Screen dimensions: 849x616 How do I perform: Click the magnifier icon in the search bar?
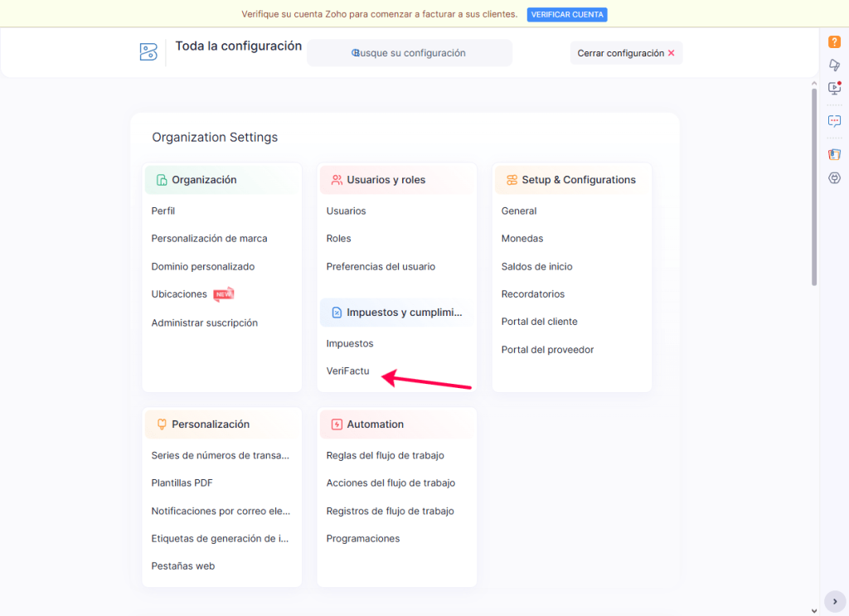[355, 52]
